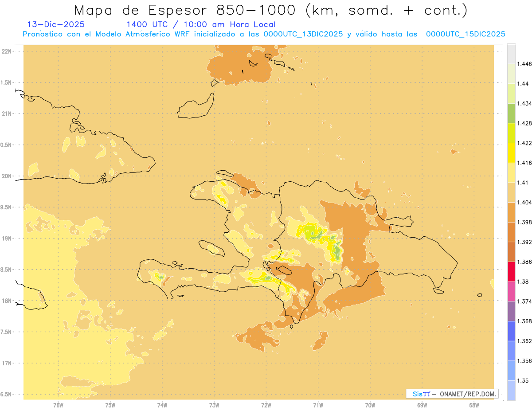Click the longitude label '75W'
The width and height of the screenshot is (532, 411).
click(x=110, y=404)
